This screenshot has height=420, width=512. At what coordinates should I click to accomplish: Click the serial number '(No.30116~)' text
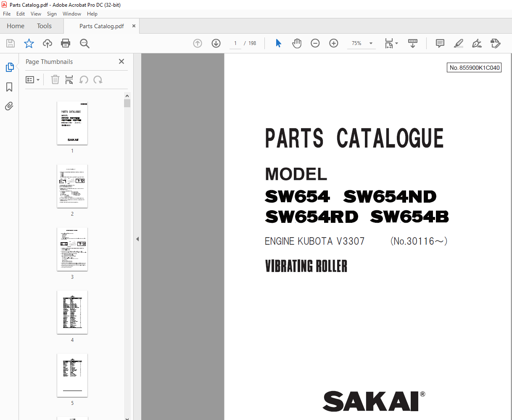coord(419,241)
